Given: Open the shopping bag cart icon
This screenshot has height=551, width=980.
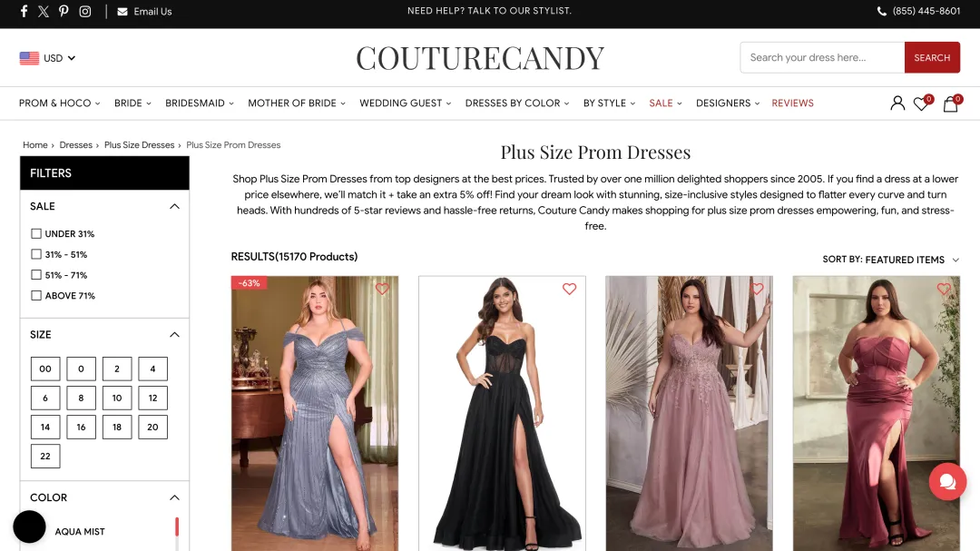Looking at the screenshot, I should [x=951, y=103].
